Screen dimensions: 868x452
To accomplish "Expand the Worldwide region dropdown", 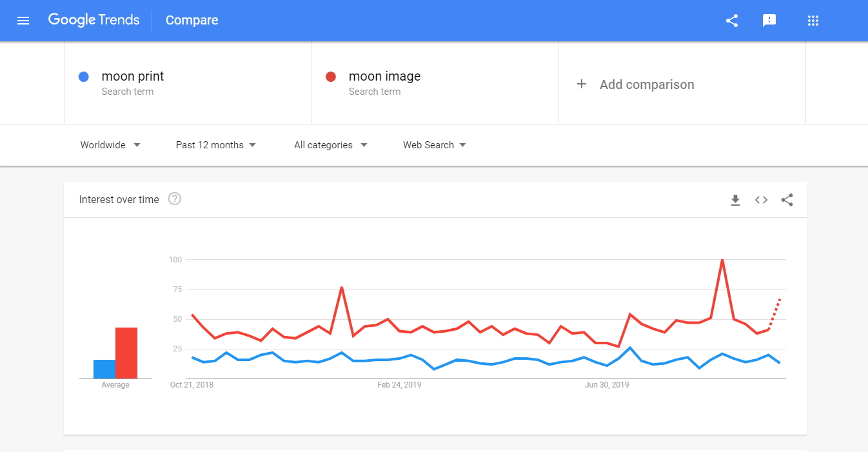I will (x=110, y=145).
